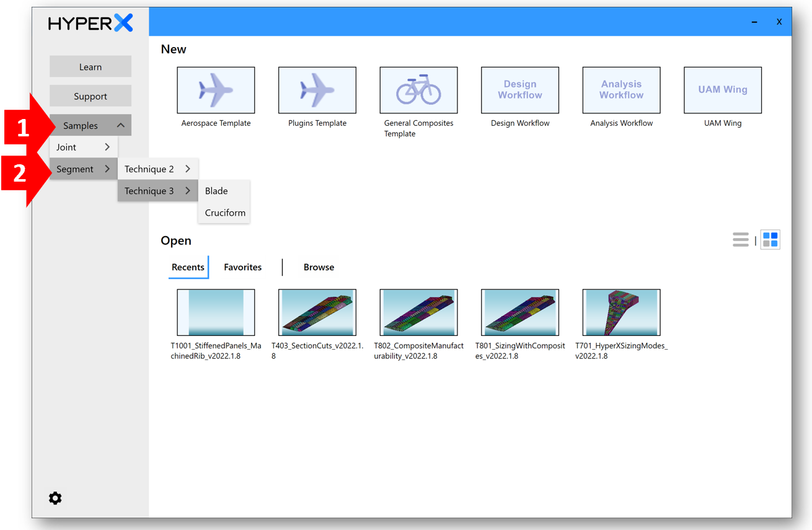This screenshot has width=812, height=530.
Task: Click the General Composites Template label
Action: [418, 128]
